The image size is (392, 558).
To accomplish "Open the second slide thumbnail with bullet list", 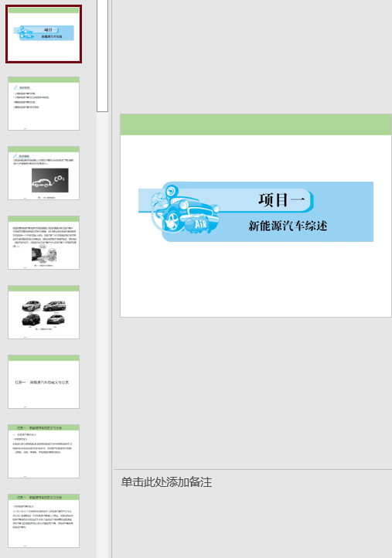I will coord(43,104).
